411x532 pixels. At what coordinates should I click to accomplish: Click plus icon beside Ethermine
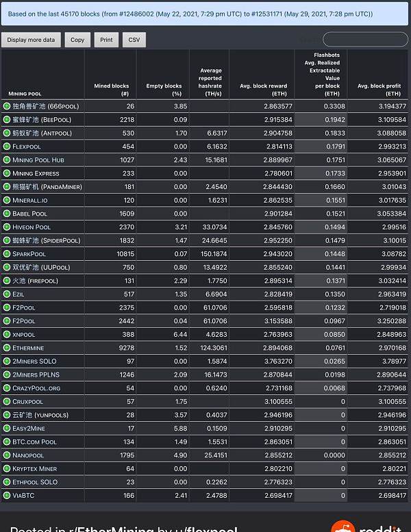point(7,348)
